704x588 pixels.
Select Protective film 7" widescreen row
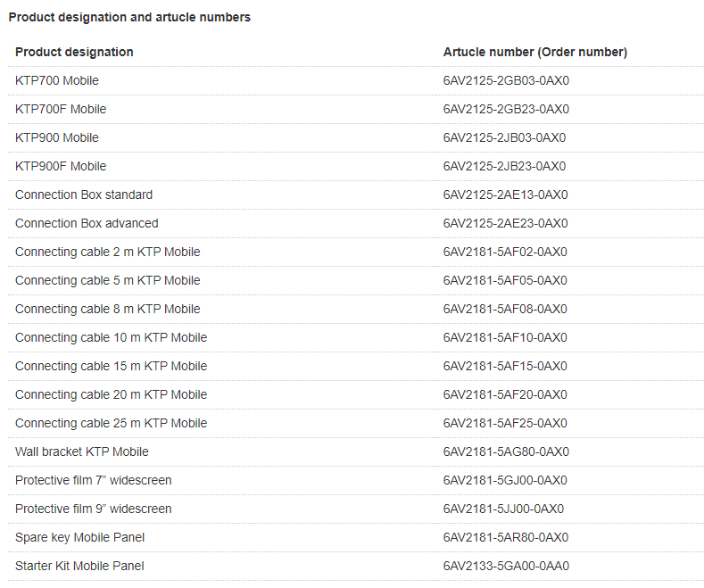click(x=94, y=480)
